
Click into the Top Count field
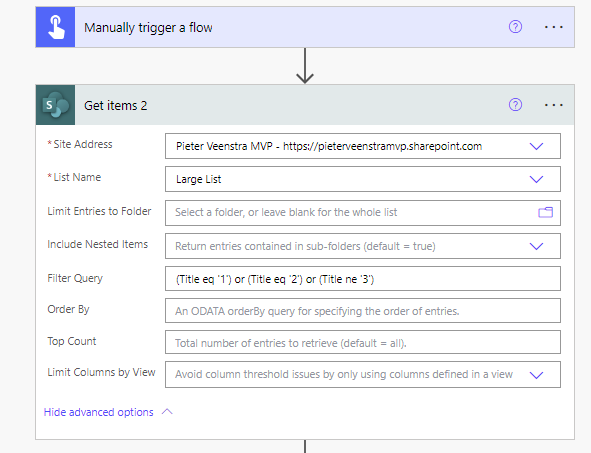pos(363,343)
